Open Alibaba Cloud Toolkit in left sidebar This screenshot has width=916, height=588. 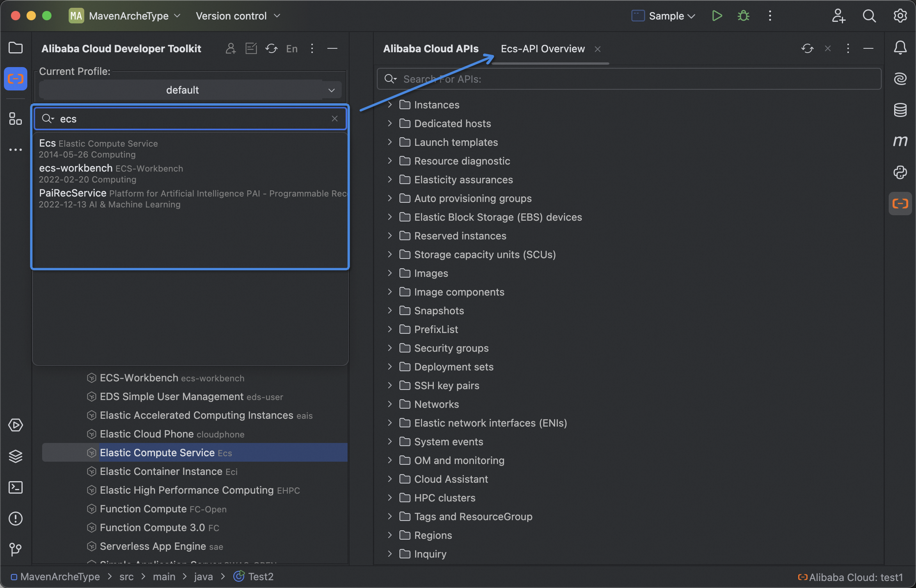click(x=16, y=79)
